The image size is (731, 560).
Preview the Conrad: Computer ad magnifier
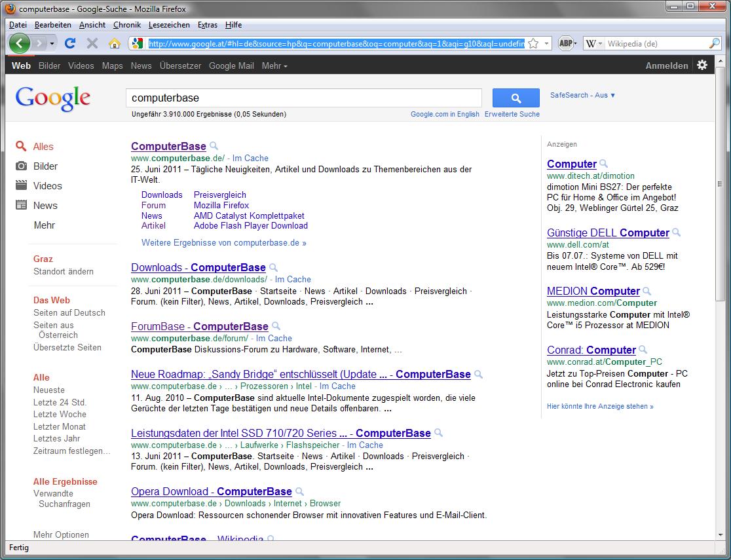[x=643, y=350]
